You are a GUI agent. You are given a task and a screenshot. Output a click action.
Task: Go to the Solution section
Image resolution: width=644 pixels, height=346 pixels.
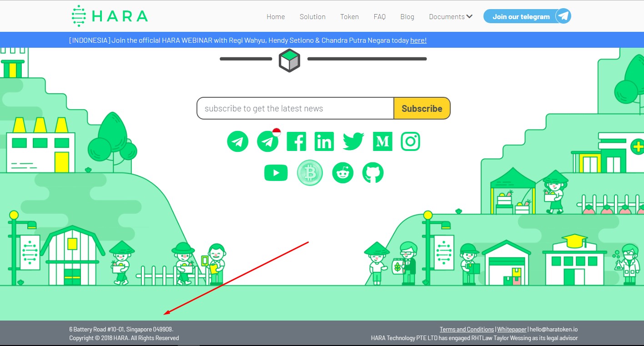(x=312, y=17)
